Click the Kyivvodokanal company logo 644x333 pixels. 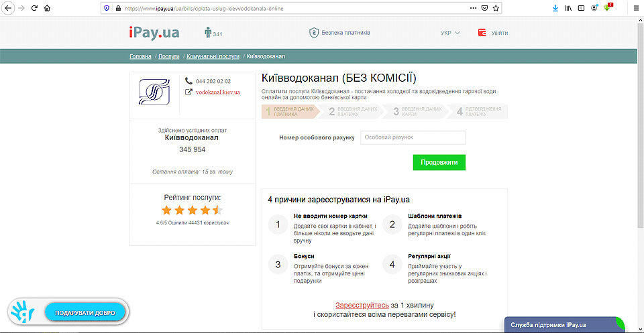tap(154, 91)
